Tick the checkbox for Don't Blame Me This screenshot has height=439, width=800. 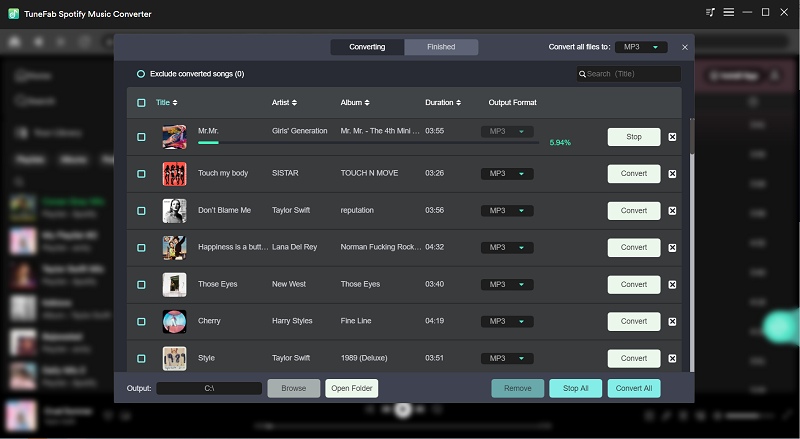click(141, 211)
